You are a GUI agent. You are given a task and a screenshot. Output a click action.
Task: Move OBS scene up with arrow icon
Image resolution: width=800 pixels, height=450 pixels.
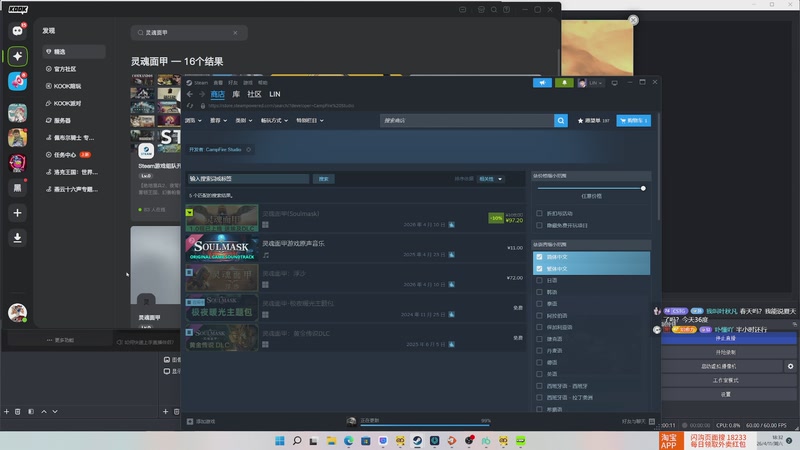click(x=44, y=411)
